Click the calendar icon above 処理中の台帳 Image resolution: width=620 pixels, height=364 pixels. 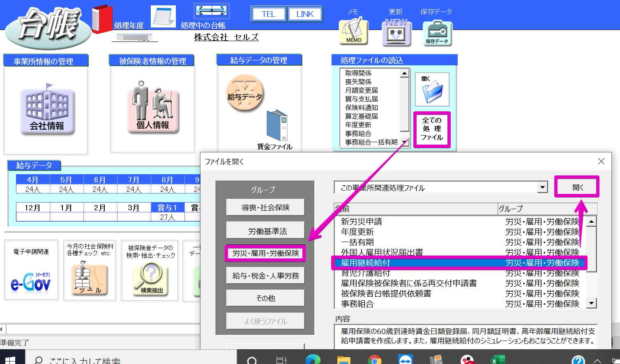163,16
